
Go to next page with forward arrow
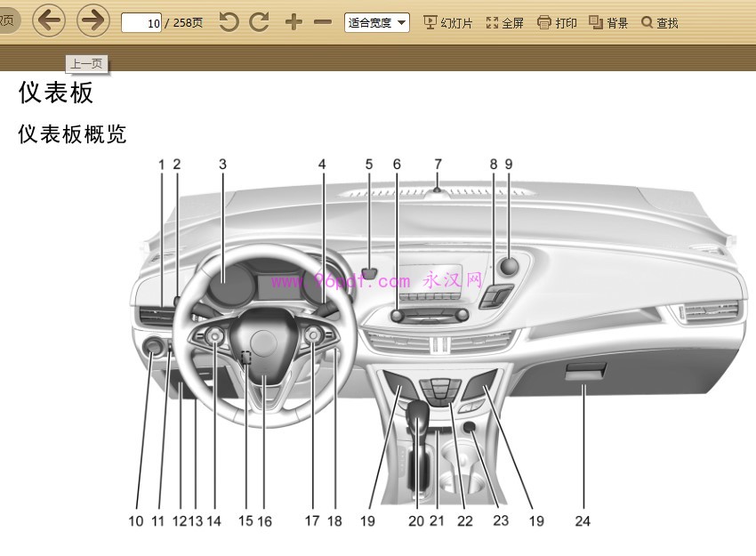92,20
